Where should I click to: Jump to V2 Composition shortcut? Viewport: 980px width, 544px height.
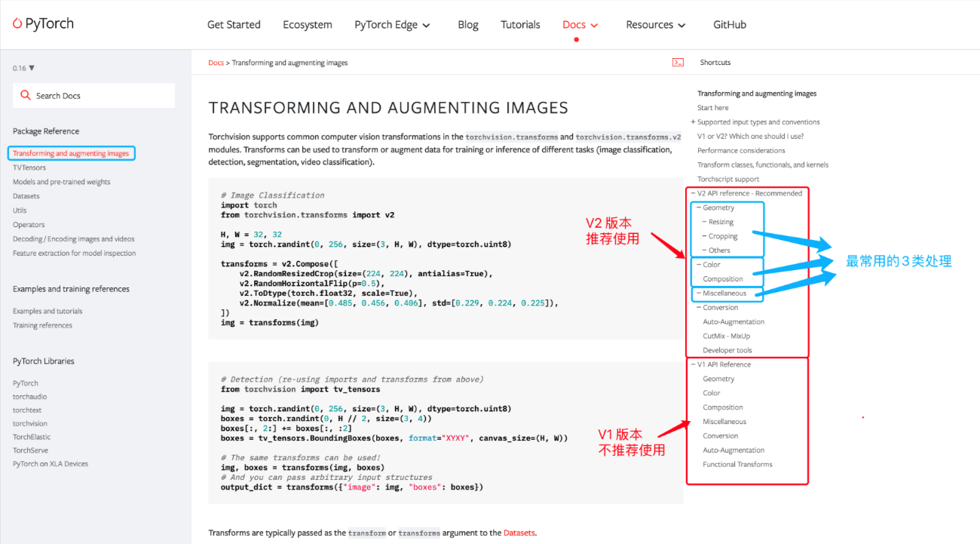pos(723,279)
